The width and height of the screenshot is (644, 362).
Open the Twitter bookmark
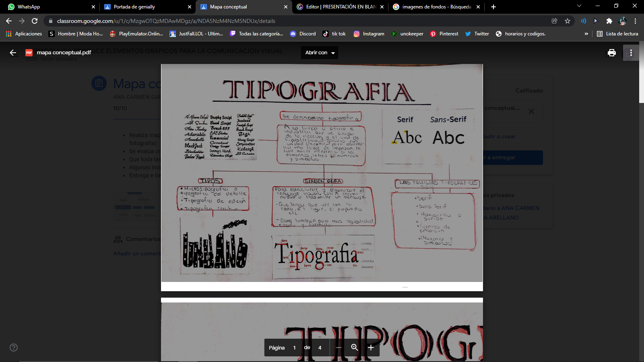pos(477,34)
